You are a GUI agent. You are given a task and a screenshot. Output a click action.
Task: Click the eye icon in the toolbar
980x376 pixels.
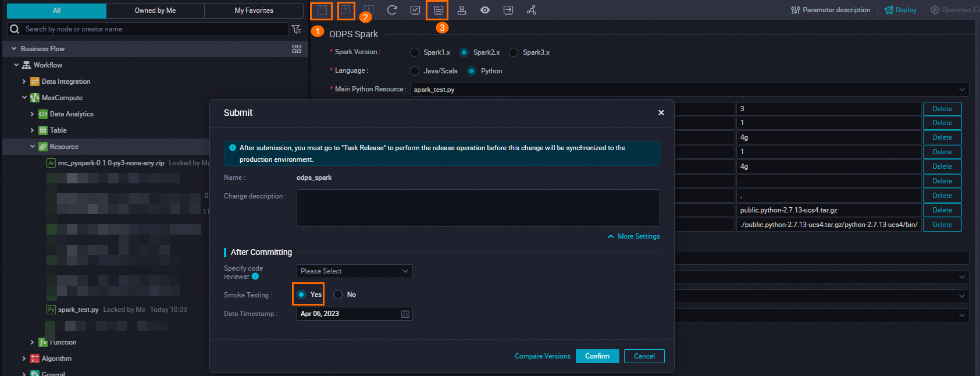[x=485, y=10]
